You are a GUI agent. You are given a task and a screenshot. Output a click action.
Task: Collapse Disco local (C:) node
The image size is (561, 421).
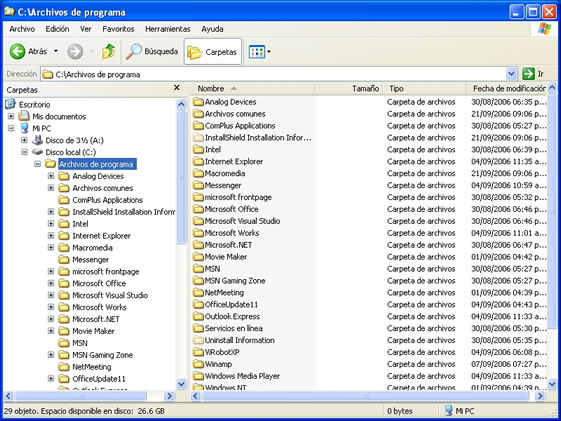(24, 152)
